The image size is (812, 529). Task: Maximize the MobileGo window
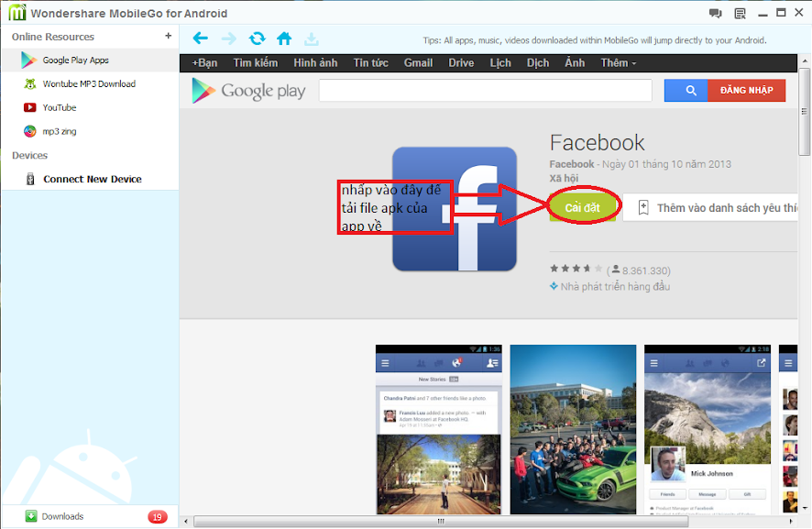click(x=781, y=13)
